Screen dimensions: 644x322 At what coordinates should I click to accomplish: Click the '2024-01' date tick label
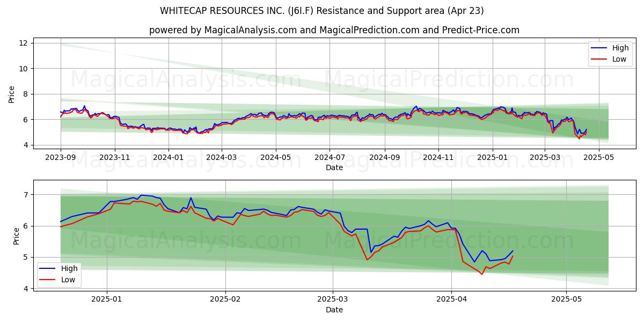[169, 157]
